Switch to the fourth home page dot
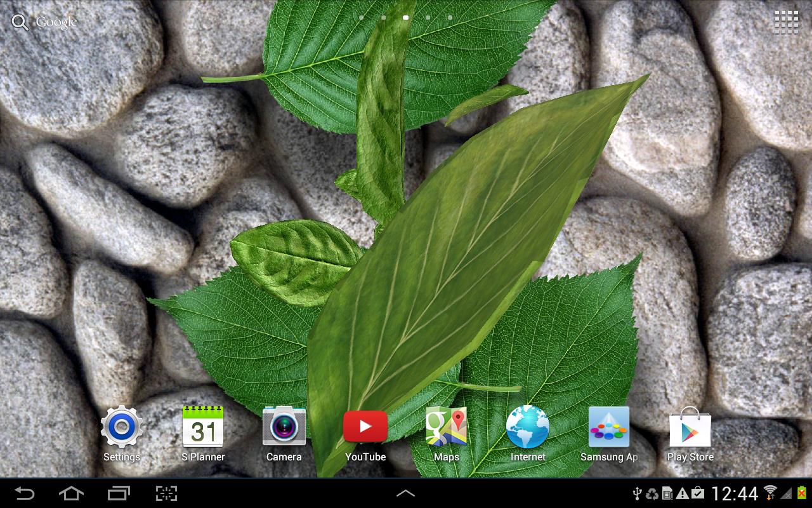The width and height of the screenshot is (812, 508). (x=428, y=18)
